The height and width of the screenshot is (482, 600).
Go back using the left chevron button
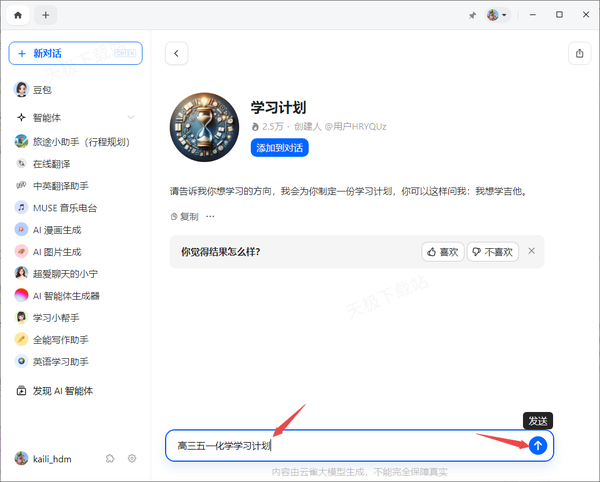(x=177, y=53)
